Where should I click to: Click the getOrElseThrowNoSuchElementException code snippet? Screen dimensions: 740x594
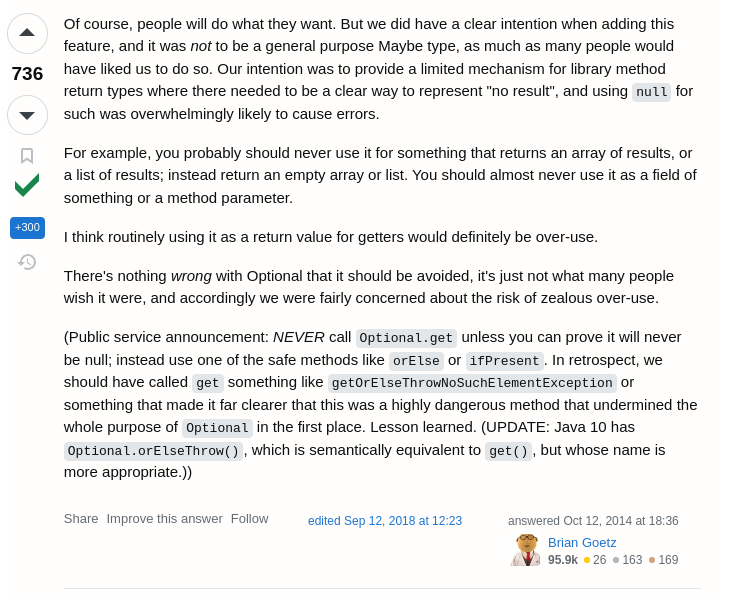point(472,383)
